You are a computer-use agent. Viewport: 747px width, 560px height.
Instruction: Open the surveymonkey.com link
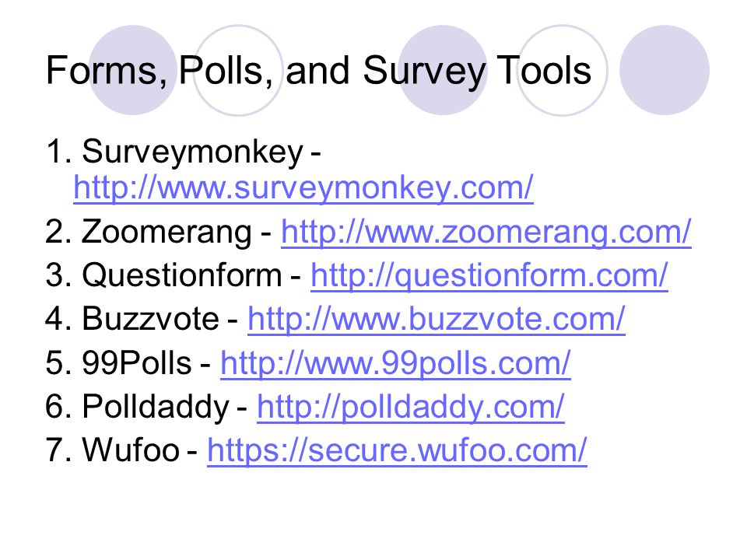click(x=303, y=188)
